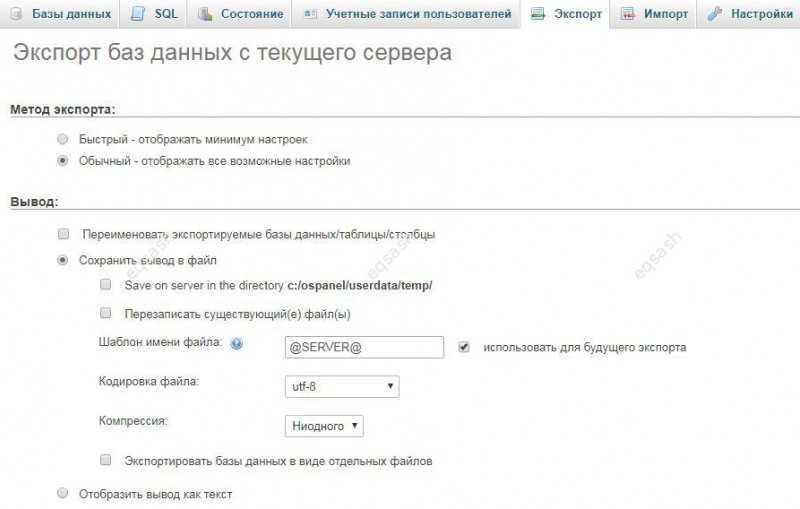Click the Учетные записи пользователей tab icon
The height and width of the screenshot is (509, 800).
(310, 14)
